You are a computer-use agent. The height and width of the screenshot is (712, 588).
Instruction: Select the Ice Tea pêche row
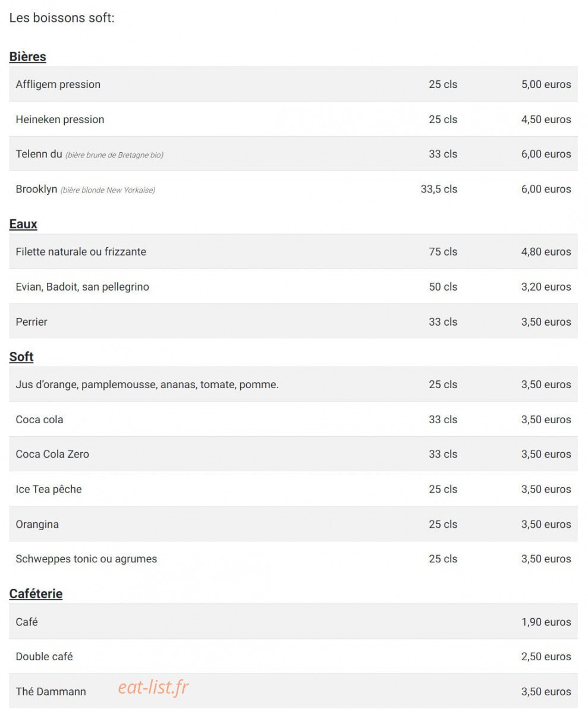pyautogui.click(x=293, y=489)
